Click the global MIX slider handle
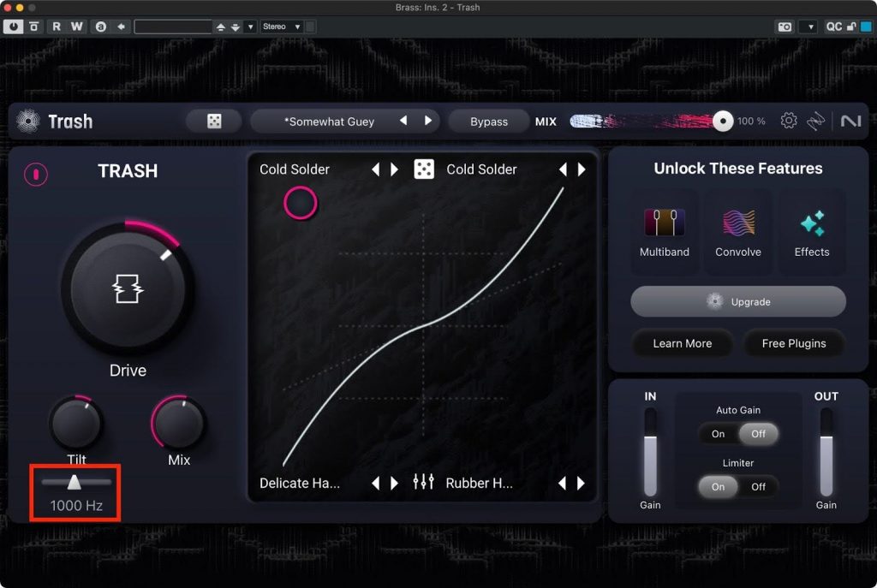 click(723, 121)
